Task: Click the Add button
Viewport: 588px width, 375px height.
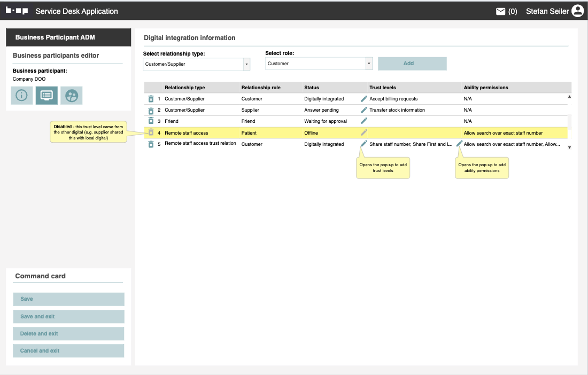Action: [412, 64]
